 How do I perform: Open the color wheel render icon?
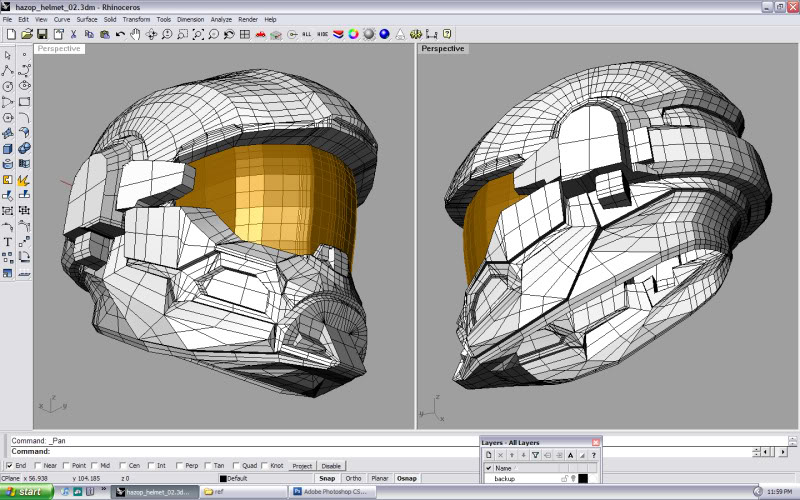coord(353,34)
